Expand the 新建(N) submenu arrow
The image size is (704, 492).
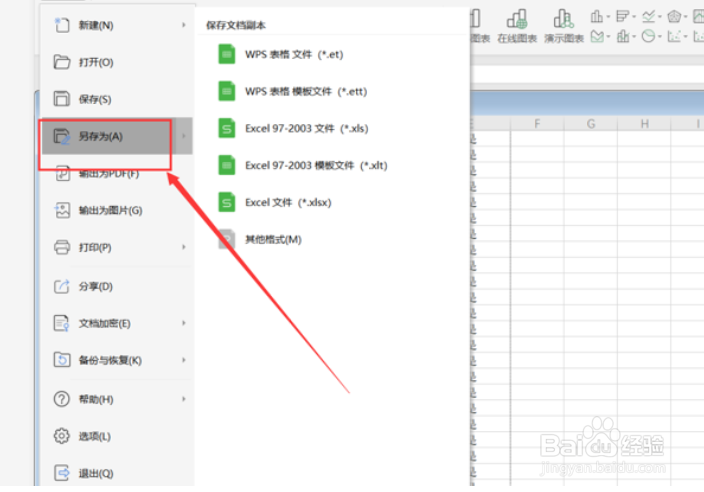184,25
